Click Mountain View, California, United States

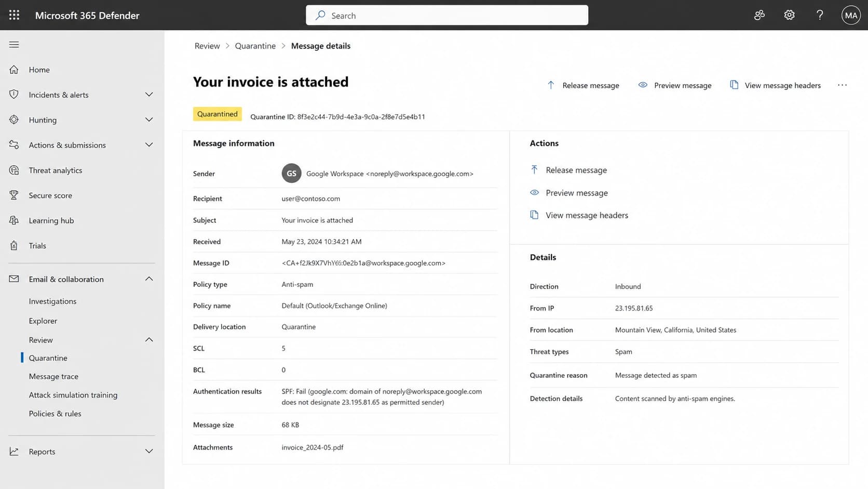[675, 330]
